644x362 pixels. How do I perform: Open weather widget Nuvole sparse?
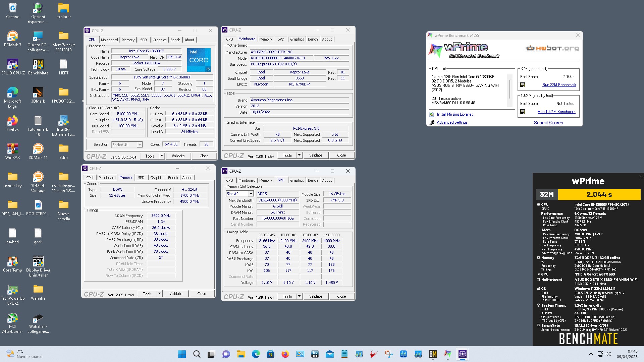click(x=25, y=354)
